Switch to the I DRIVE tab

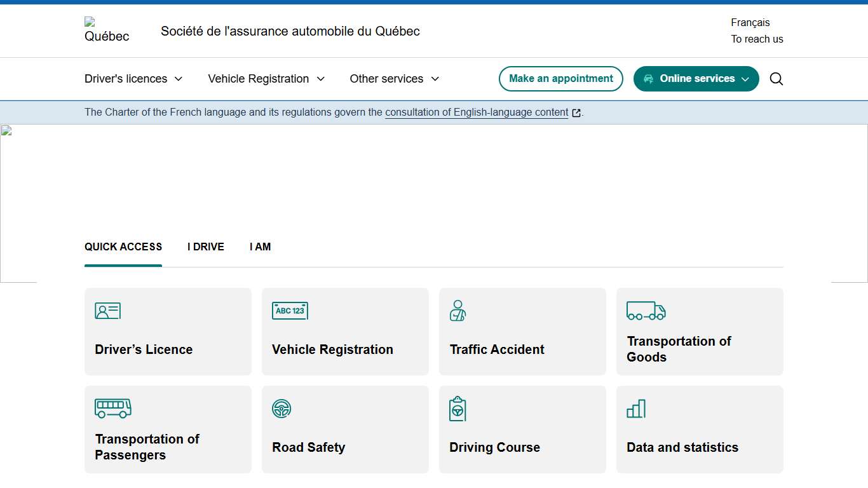pyautogui.click(x=205, y=247)
